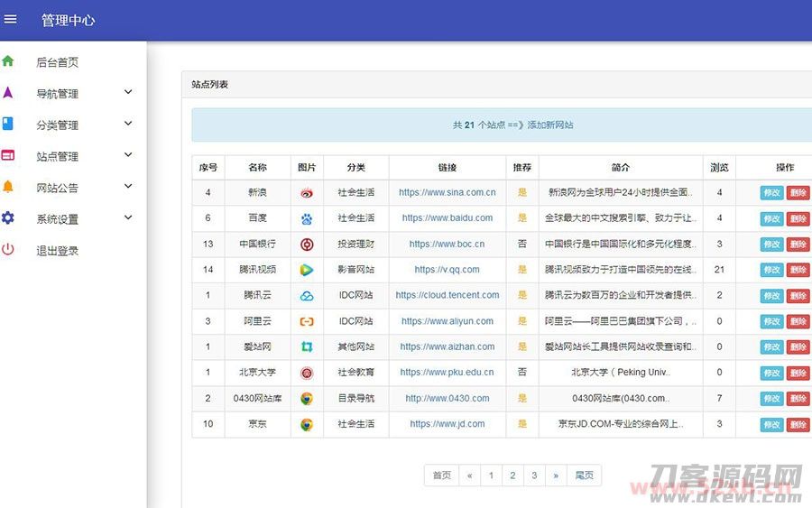Click the orange bell announcement icon
The image size is (812, 508).
tap(8, 187)
